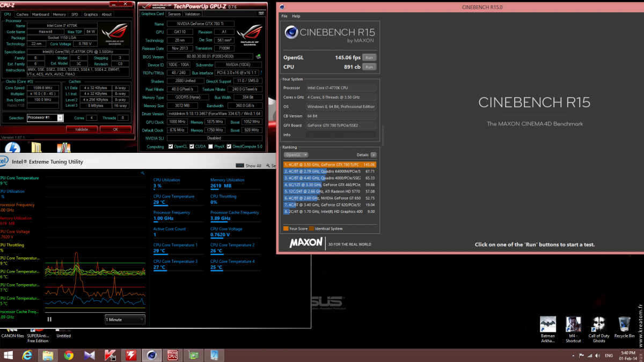
Task: Click the Info input field in Cinebench
Action: 341,135
